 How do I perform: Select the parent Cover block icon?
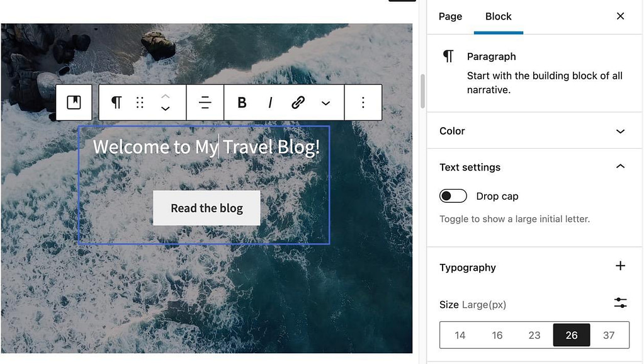[74, 102]
